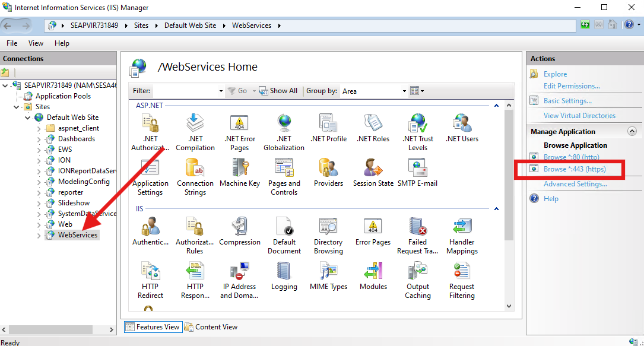Open Connection Strings feature
The height and width of the screenshot is (346, 644).
(195, 177)
